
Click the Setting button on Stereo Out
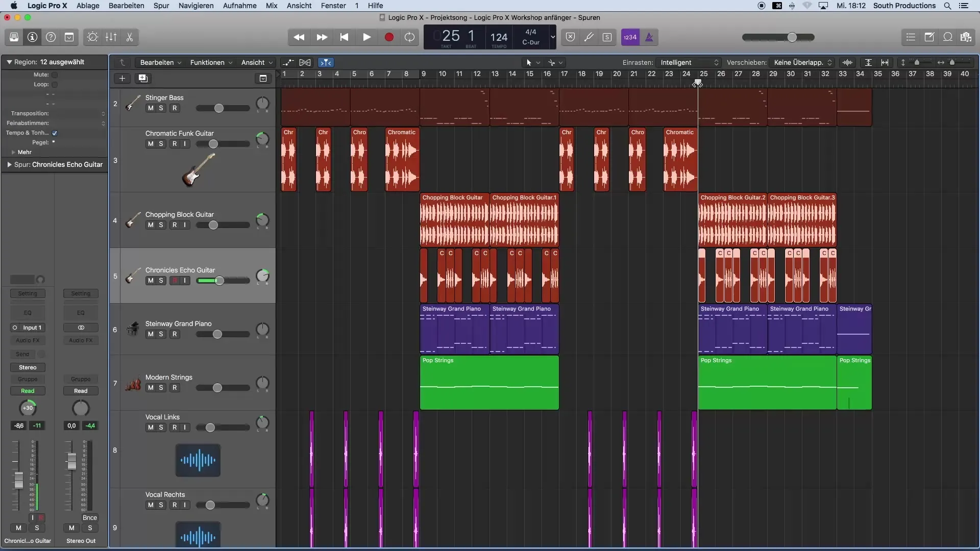81,294
